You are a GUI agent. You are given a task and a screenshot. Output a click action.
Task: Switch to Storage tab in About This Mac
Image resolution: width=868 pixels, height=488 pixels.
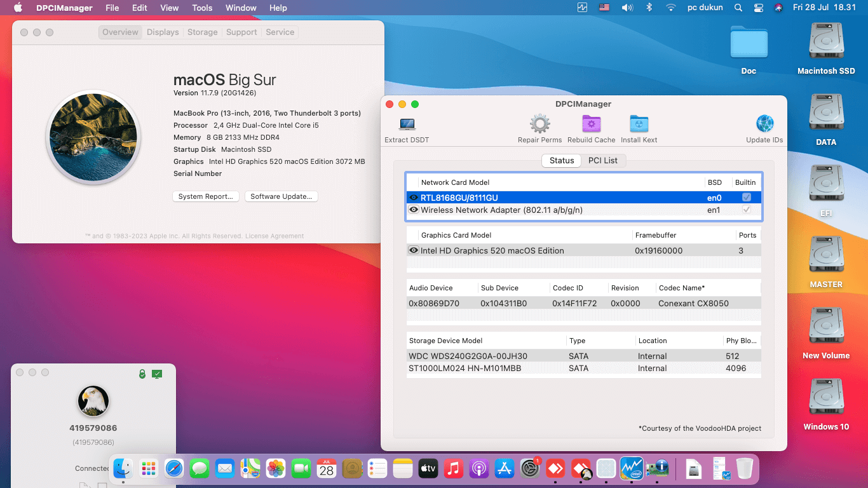203,32
